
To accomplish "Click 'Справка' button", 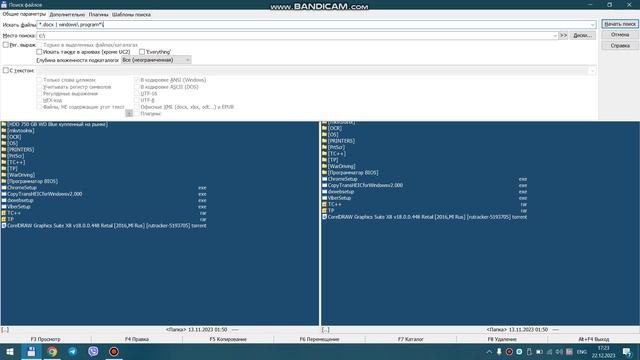I will pyautogui.click(x=620, y=46).
